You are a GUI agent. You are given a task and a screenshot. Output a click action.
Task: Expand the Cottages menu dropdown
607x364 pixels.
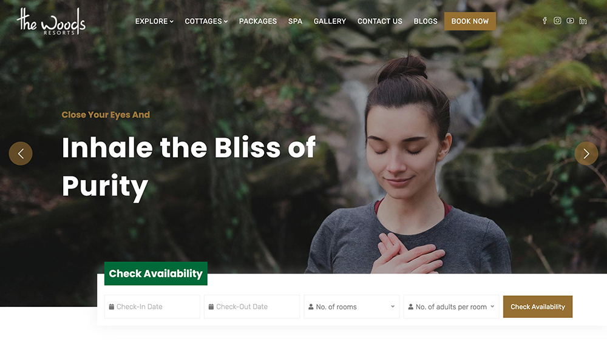(x=206, y=21)
